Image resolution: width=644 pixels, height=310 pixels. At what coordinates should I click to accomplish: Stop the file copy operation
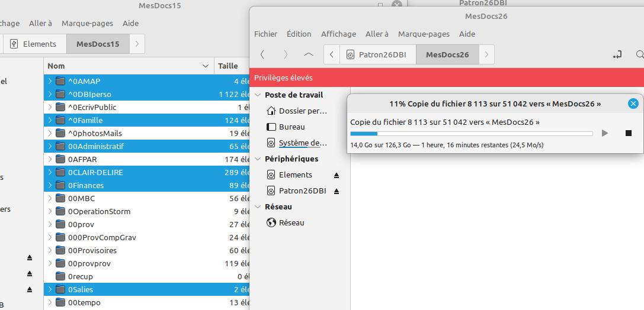629,133
